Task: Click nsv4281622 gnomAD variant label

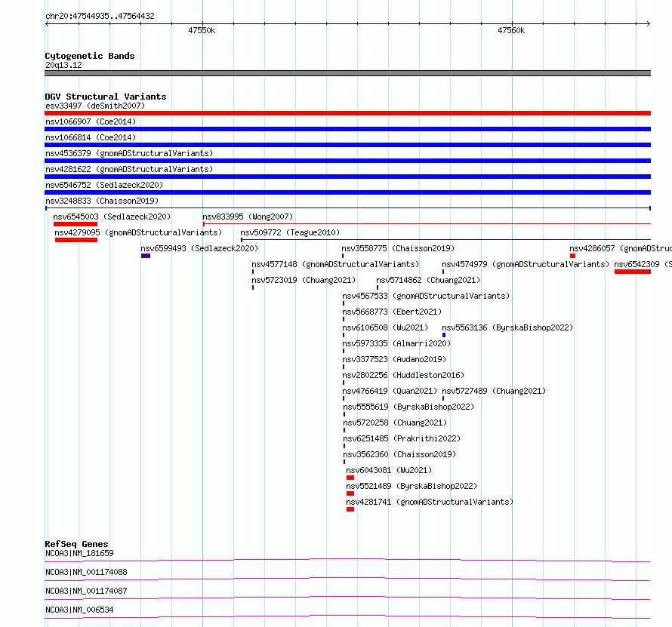Action: (x=129, y=169)
